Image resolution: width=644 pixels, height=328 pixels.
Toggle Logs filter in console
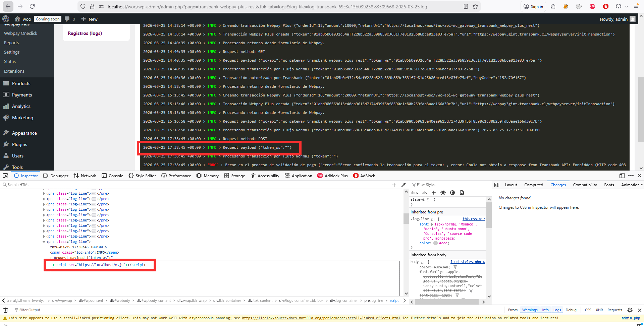click(557, 310)
